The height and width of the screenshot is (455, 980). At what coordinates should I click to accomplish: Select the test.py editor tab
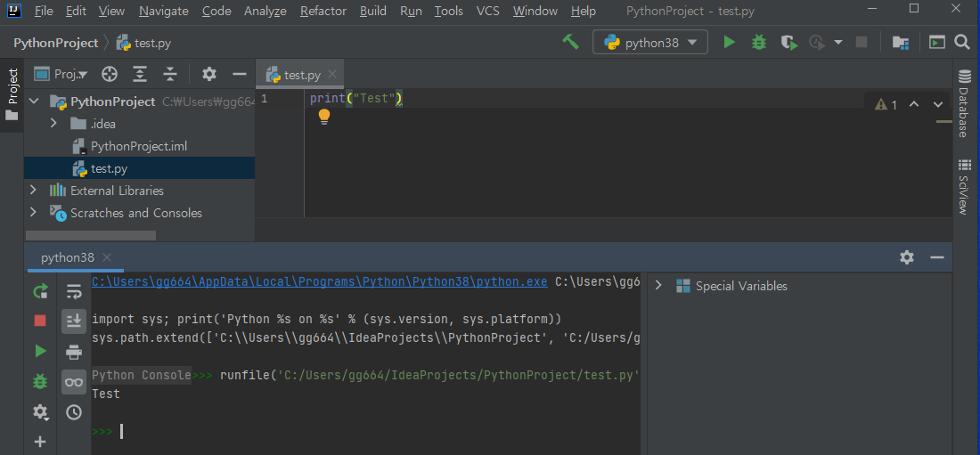[x=301, y=75]
